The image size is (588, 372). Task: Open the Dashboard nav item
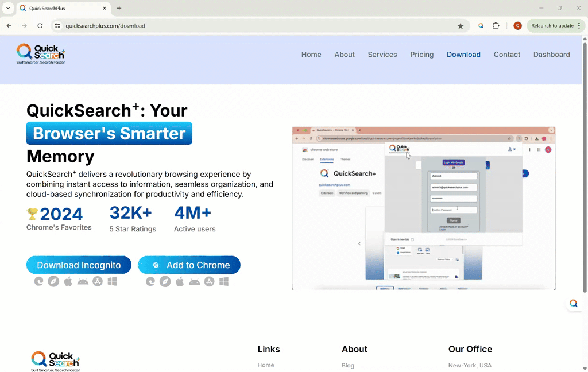551,55
